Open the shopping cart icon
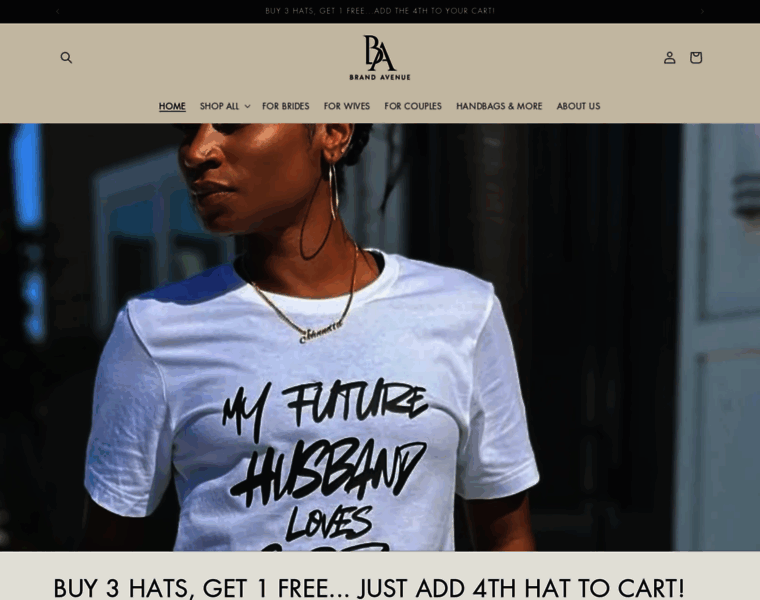This screenshot has height=600, width=760. [x=696, y=58]
